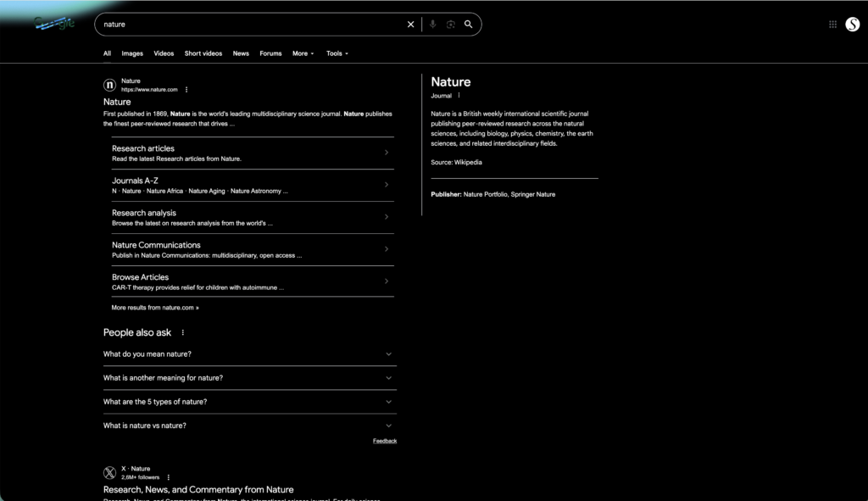Switch to the News tab

coord(241,53)
